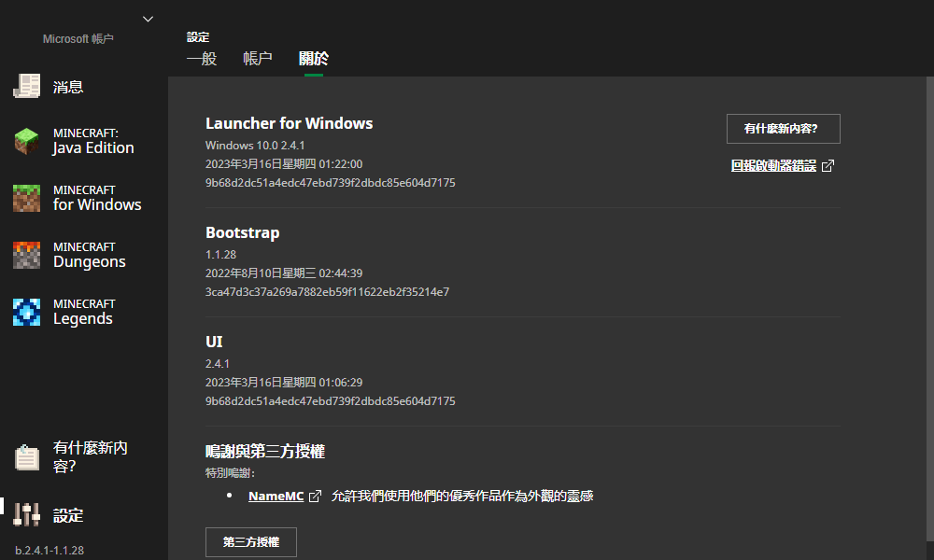Click the Launcher for Windows heading
The width and height of the screenshot is (934, 560).
(x=289, y=123)
